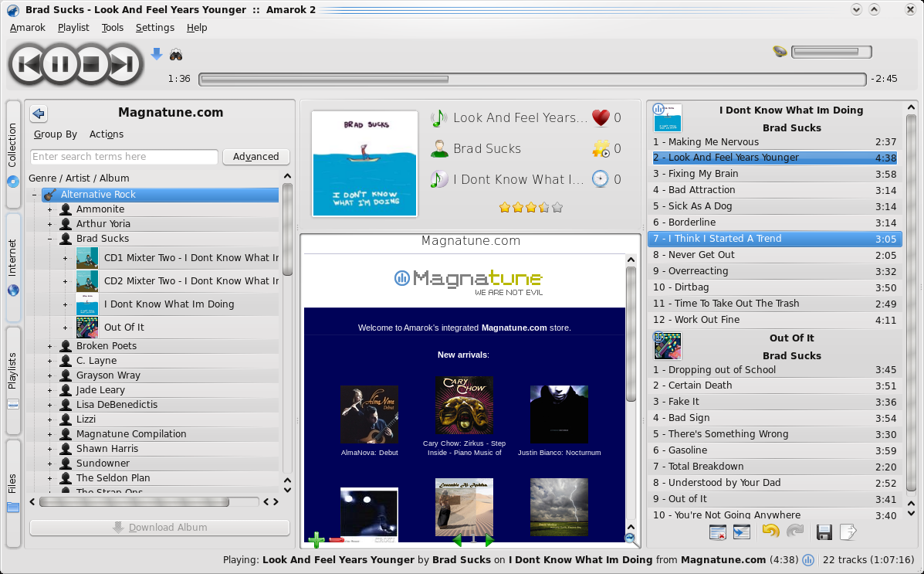Viewport: 924px width, 574px height.
Task: Switch to the Collection side tab
Action: pyautogui.click(x=13, y=153)
